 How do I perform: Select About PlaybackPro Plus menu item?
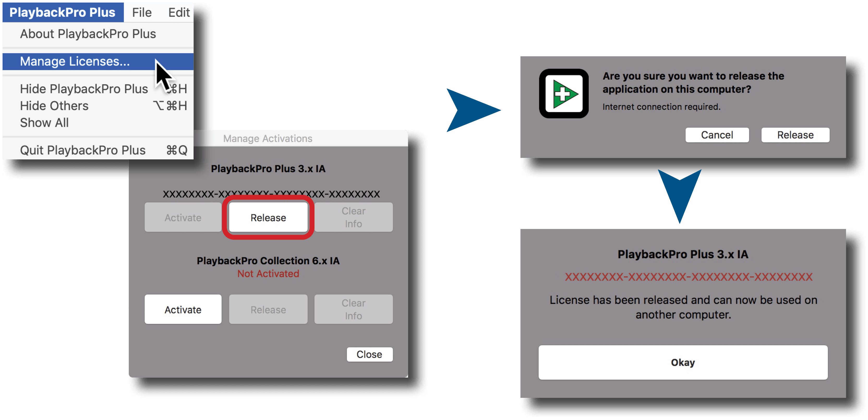click(98, 34)
